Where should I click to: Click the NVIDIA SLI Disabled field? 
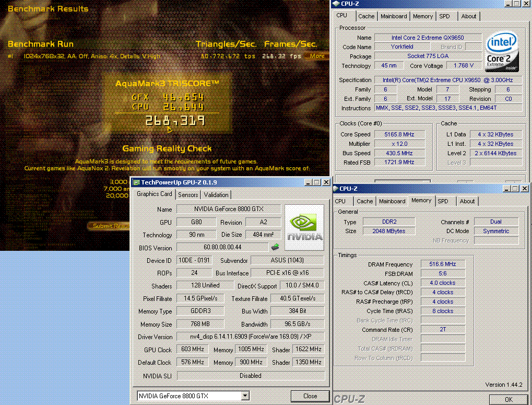point(251,375)
